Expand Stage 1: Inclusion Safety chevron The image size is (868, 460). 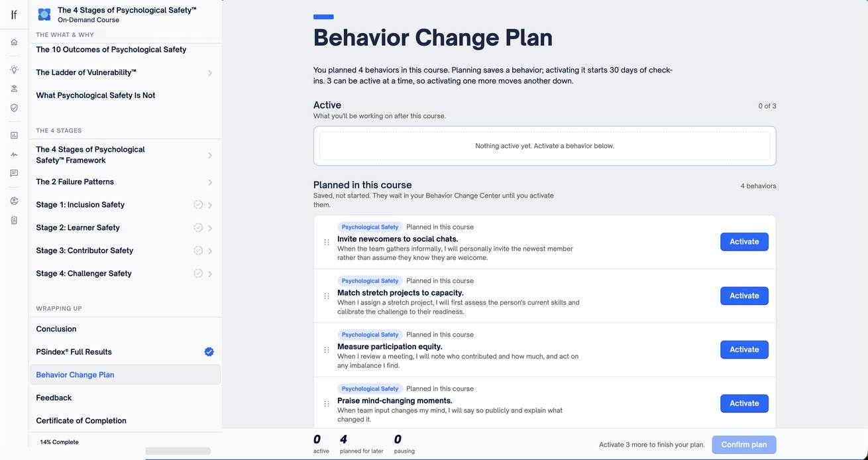click(210, 205)
